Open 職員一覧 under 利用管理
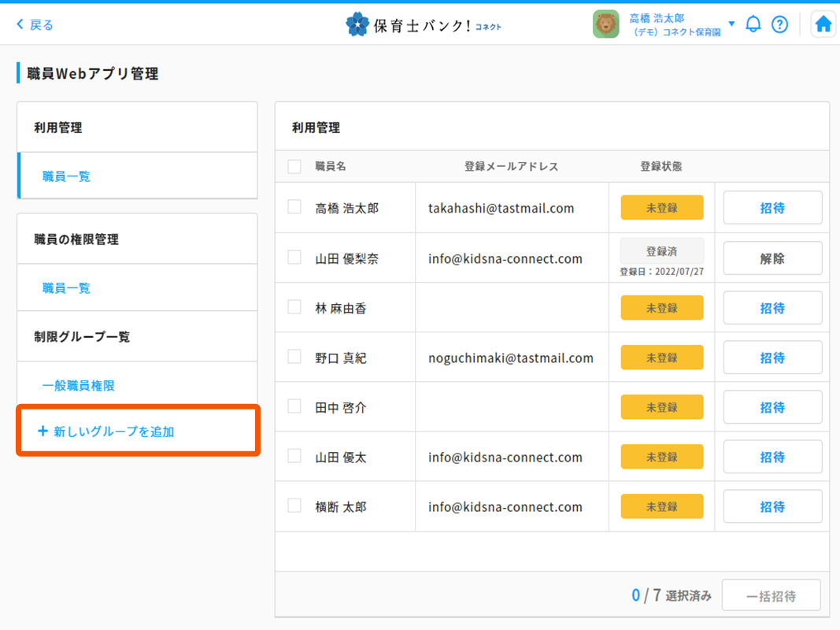The image size is (840, 630). (x=66, y=176)
